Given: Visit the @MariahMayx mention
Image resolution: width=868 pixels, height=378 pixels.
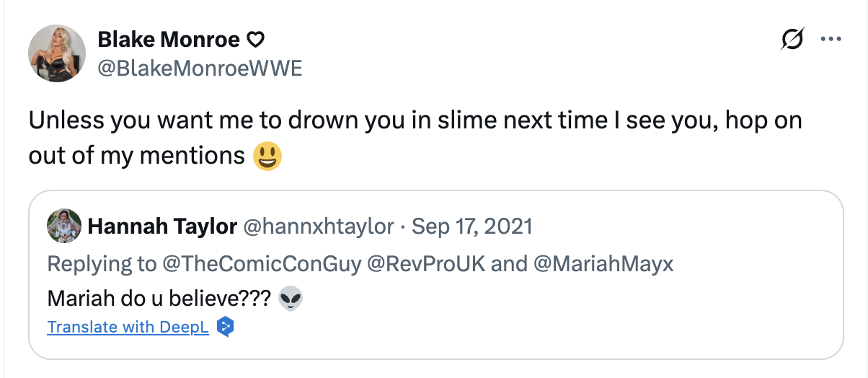Looking at the screenshot, I should (603, 263).
